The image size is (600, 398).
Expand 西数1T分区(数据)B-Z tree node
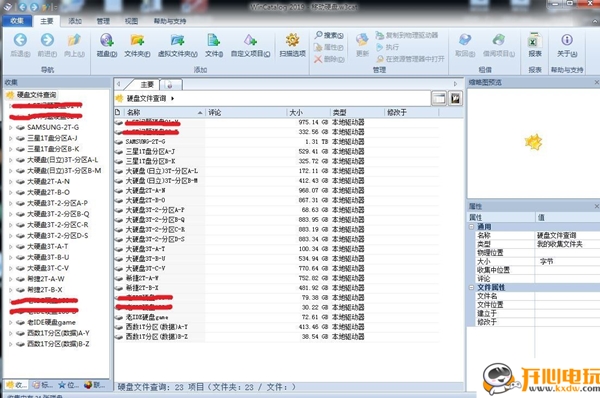pyautogui.click(x=11, y=344)
